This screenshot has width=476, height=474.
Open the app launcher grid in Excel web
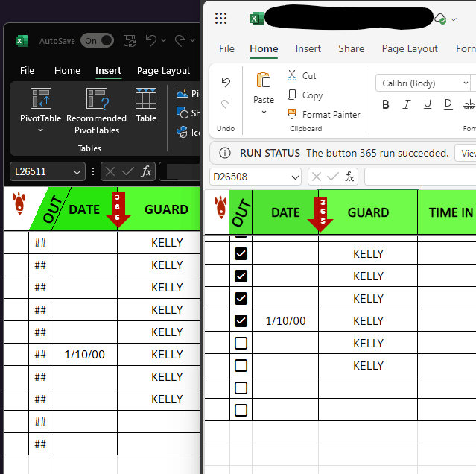tap(220, 19)
